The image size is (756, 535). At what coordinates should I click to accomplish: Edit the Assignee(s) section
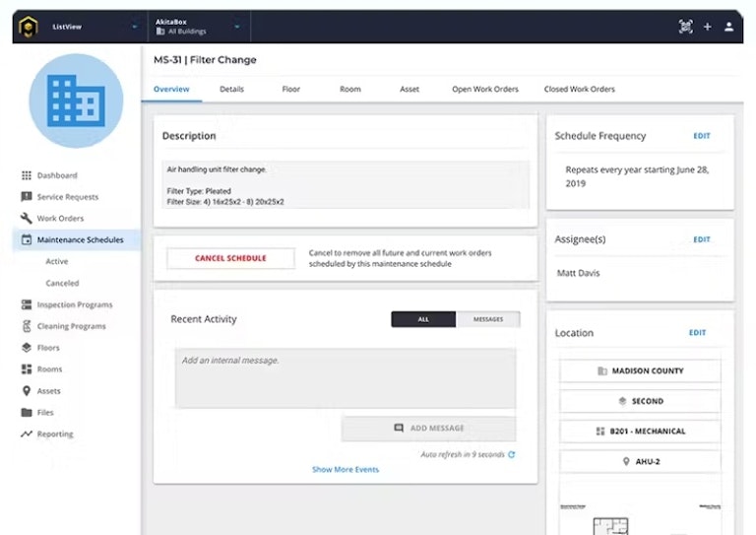tap(702, 239)
